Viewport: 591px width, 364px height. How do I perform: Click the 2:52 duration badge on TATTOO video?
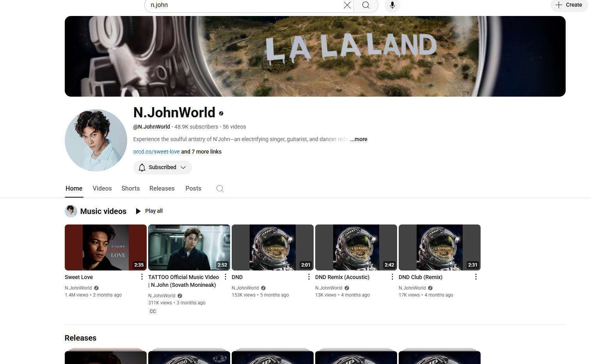pyautogui.click(x=222, y=265)
